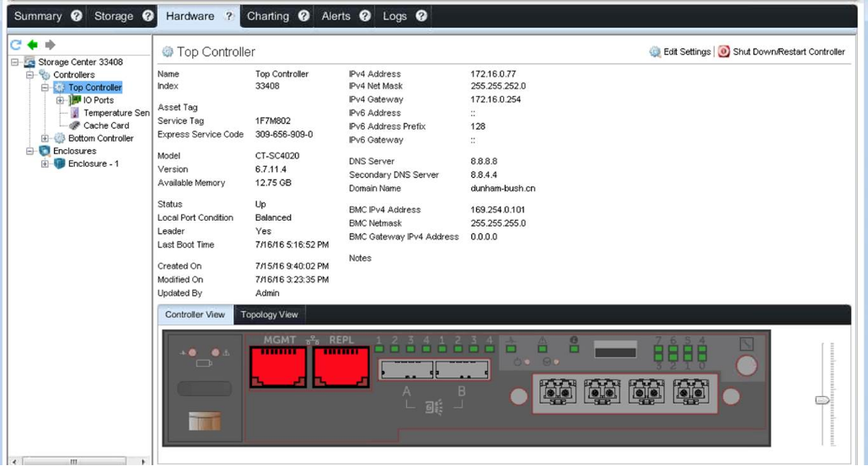Click the green back arrow icon
This screenshot has width=868, height=466.
point(33,45)
